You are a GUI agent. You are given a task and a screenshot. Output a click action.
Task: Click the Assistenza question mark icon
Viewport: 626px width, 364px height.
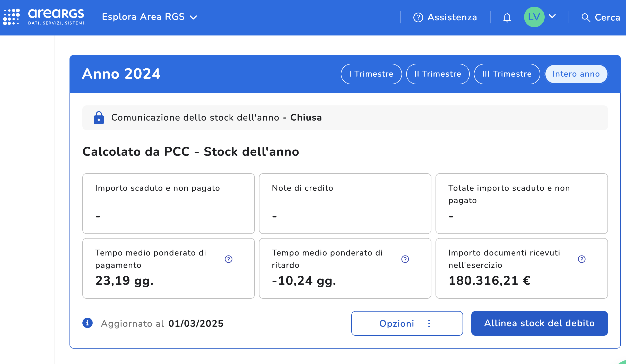tap(418, 17)
